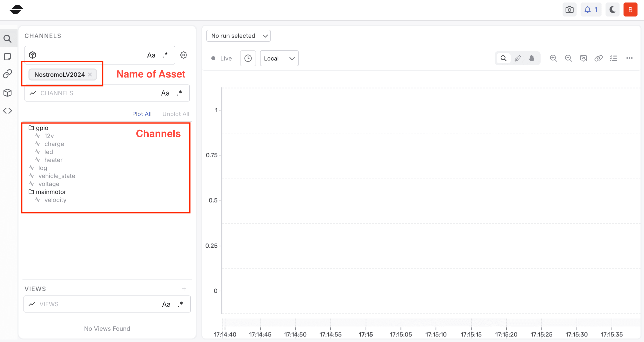Copy chart link with chain icon
The image size is (644, 342).
tap(599, 58)
